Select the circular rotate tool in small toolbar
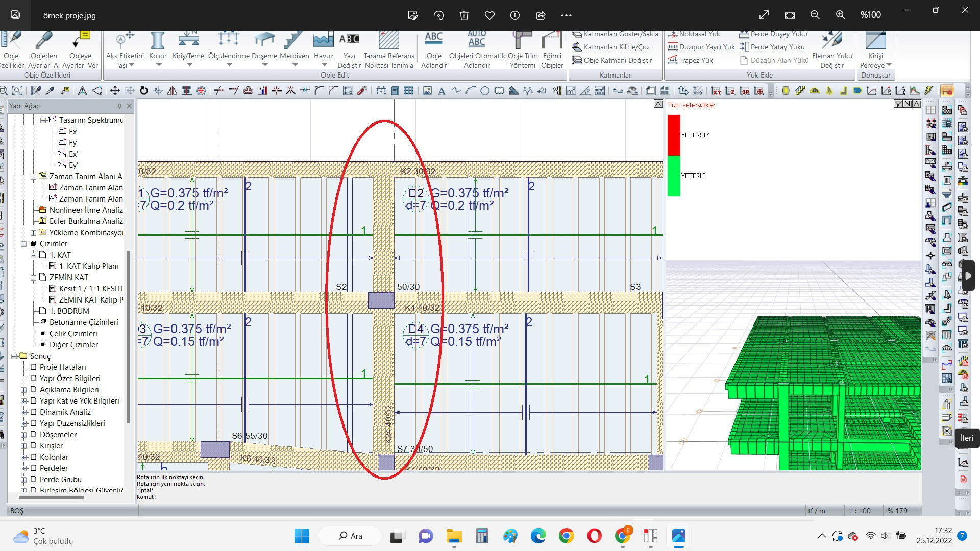Viewport: 980px width, 551px height. coord(144,91)
